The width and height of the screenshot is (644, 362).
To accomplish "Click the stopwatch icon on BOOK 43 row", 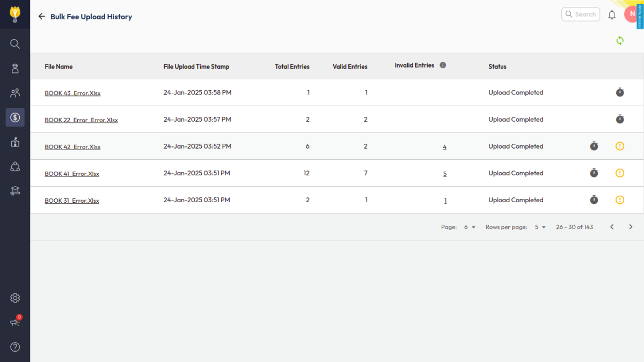I will [620, 92].
